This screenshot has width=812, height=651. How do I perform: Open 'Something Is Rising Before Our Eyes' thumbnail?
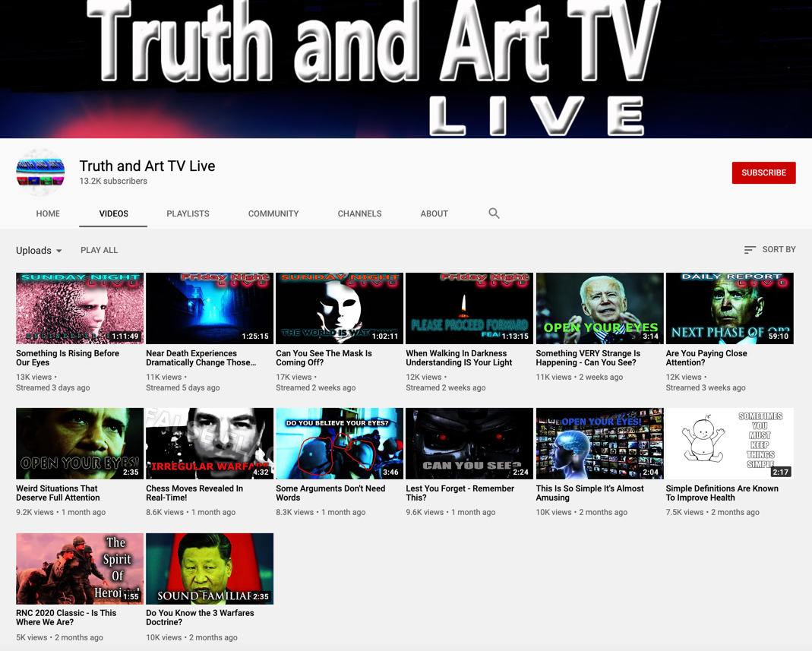pos(80,308)
